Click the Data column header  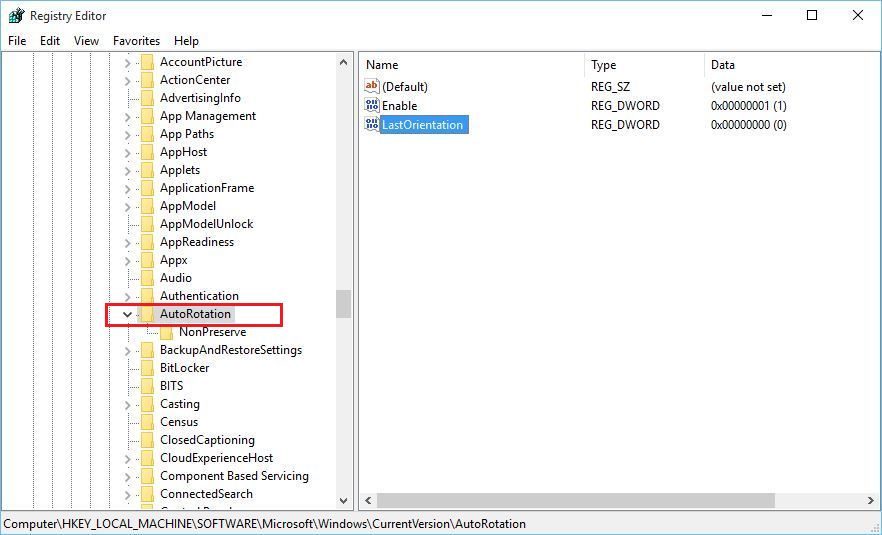coord(790,65)
